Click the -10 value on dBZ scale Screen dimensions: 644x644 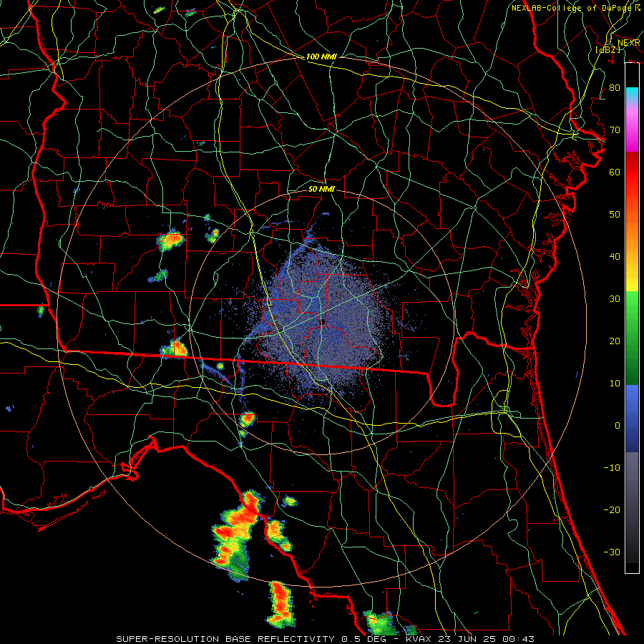[612, 468]
